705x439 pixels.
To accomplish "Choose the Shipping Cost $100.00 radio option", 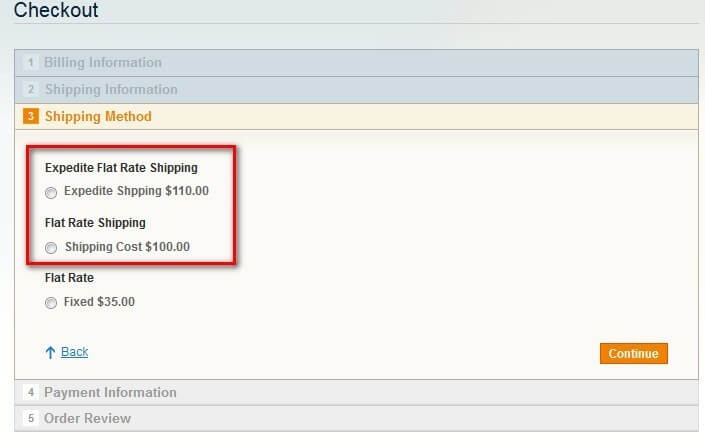I will pyautogui.click(x=51, y=248).
